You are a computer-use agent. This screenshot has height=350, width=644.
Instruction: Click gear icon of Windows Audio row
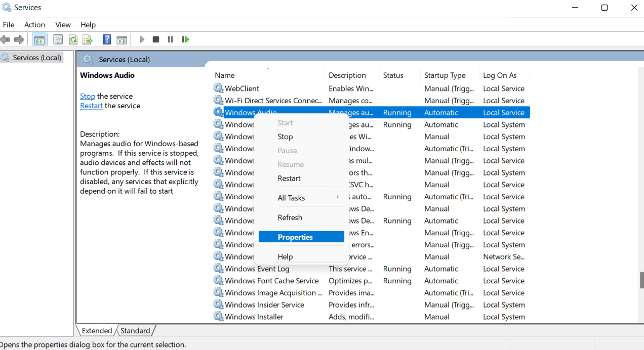[x=218, y=112]
